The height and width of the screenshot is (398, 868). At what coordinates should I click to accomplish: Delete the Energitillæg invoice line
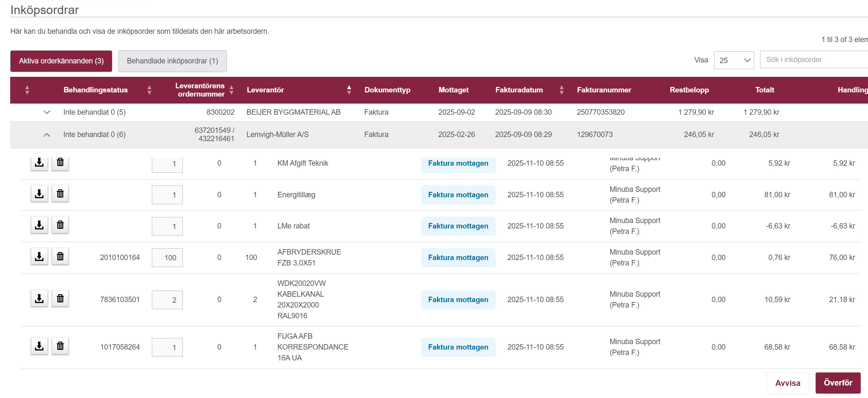(60, 194)
